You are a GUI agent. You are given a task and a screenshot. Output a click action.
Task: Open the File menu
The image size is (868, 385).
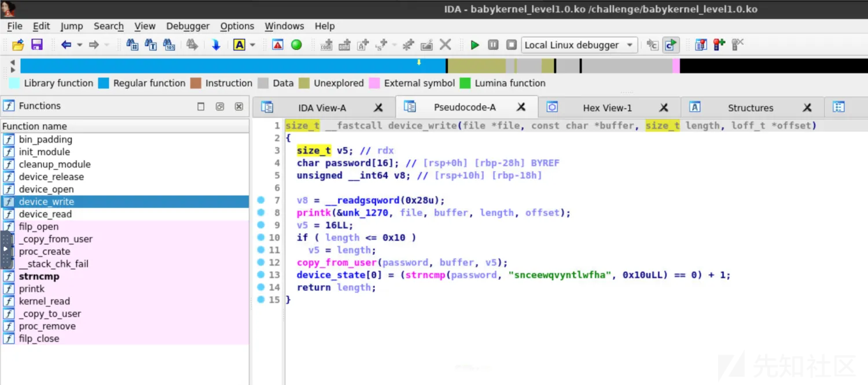(x=14, y=26)
